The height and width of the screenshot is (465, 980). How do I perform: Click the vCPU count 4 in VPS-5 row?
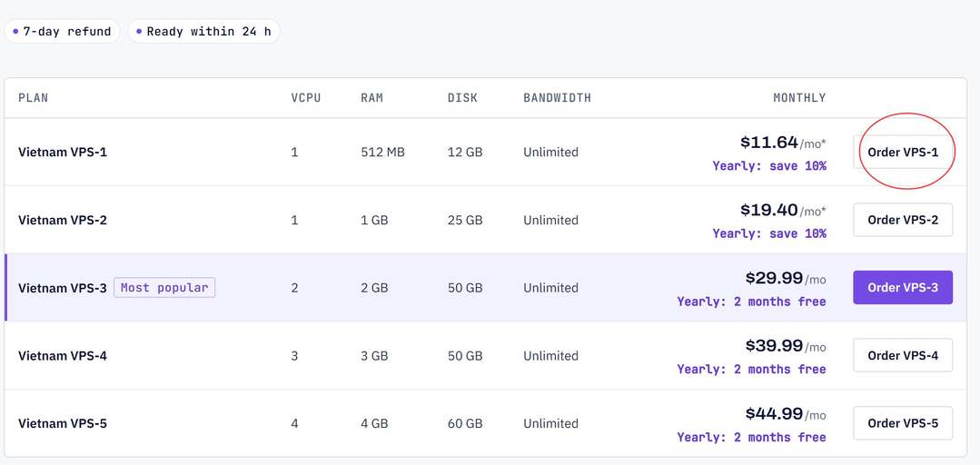[294, 424]
